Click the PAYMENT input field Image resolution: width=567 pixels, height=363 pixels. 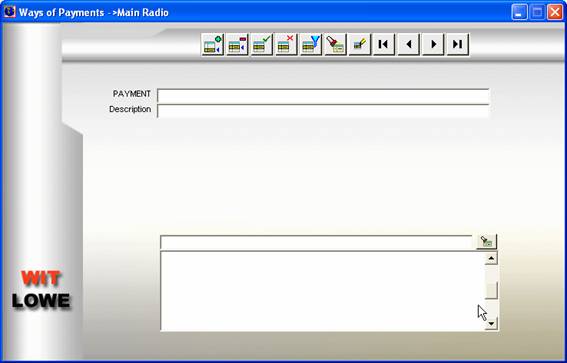(323, 96)
